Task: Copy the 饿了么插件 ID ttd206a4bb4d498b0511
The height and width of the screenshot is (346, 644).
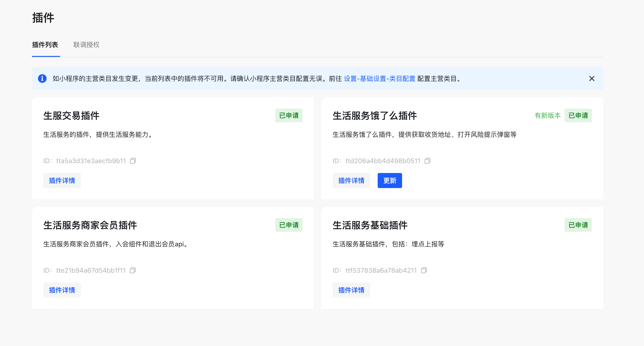Action: 427,161
